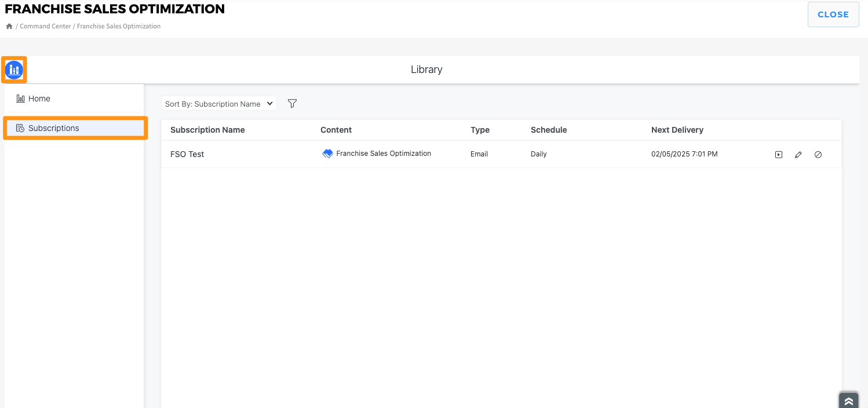Screen dimensions: 868x408
Task: Open Franchise Sales Optimization content entry
Action: point(384,154)
